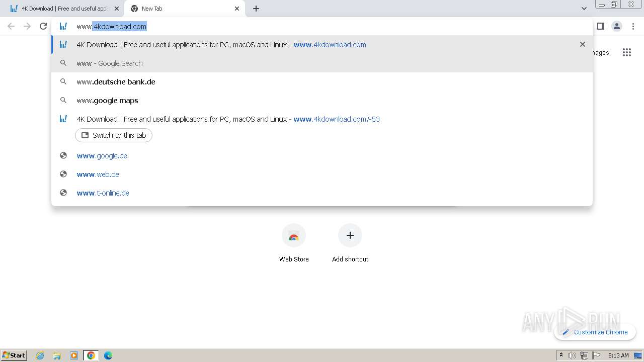Viewport: 644px width, 362px height.
Task: Open the Windows Start menu
Action: coord(14,355)
